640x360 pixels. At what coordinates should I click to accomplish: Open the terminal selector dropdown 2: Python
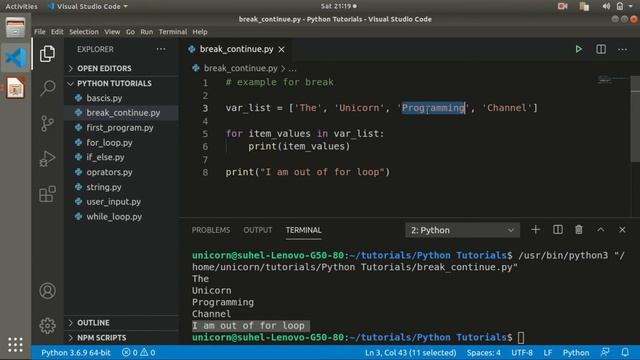pos(462,230)
